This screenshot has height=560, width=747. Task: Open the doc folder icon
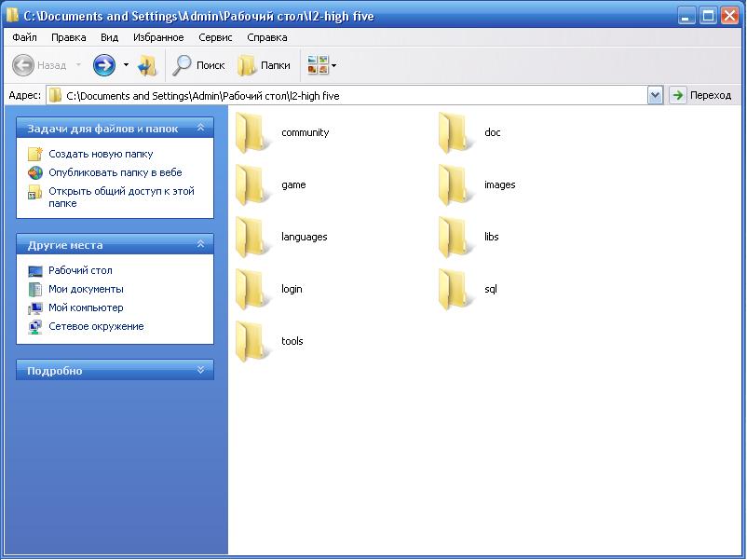click(454, 132)
